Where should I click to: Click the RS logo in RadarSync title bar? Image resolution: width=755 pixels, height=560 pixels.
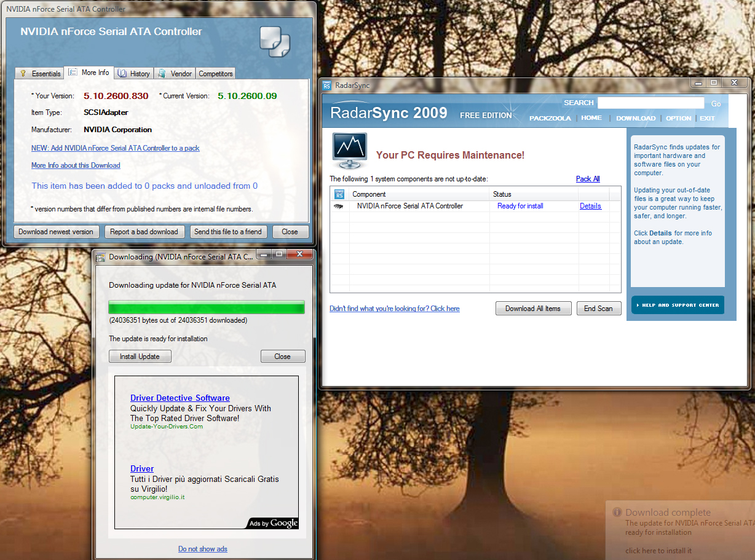[x=326, y=85]
